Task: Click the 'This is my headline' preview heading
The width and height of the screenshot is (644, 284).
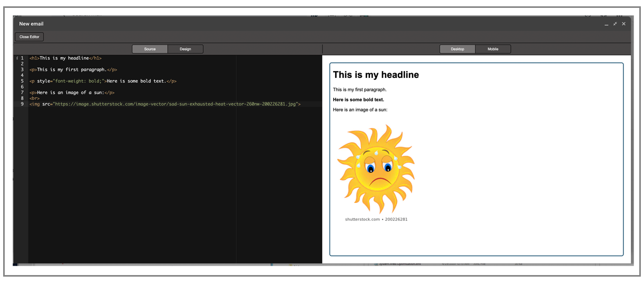Action: (x=376, y=75)
